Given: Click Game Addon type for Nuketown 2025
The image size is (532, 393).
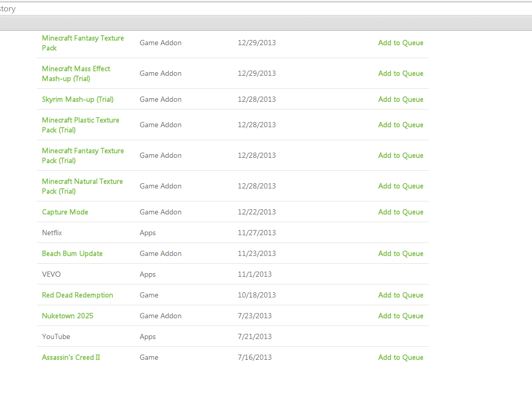Looking at the screenshot, I should [160, 316].
